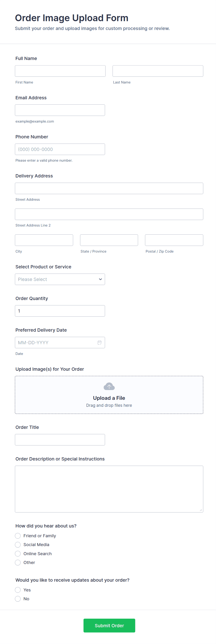Click the Order Title input box
Viewport: 216px width, 644px height.
[x=60, y=440]
